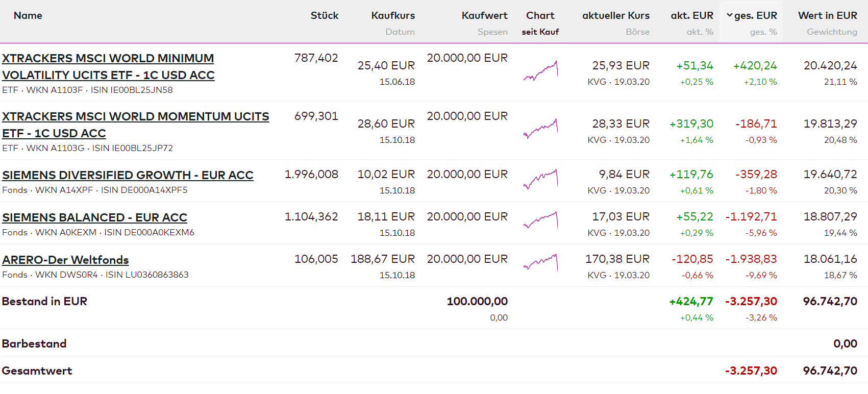The width and height of the screenshot is (868, 394).
Task: Click the World Momentum ETF sparkline chart
Action: pos(540,129)
